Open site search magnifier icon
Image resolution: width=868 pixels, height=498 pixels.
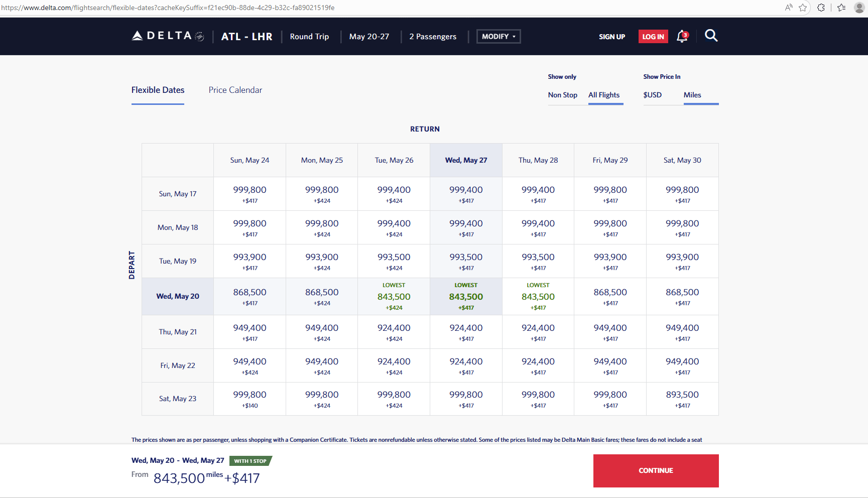[711, 36]
